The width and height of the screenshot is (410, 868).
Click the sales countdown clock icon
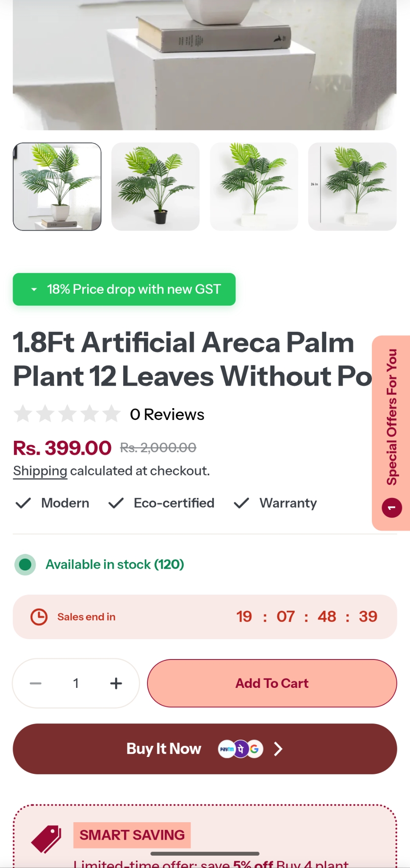point(39,617)
